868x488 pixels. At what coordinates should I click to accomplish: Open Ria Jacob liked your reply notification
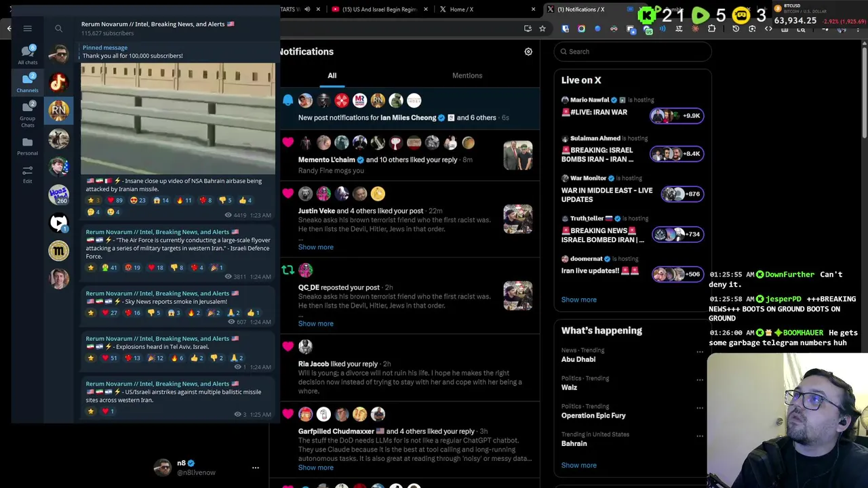pos(410,369)
